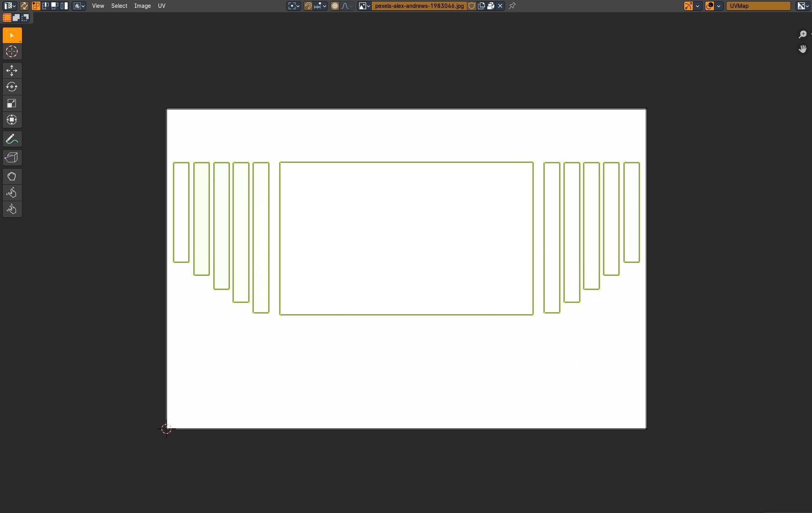Select the Annotate pencil tool

click(x=12, y=139)
